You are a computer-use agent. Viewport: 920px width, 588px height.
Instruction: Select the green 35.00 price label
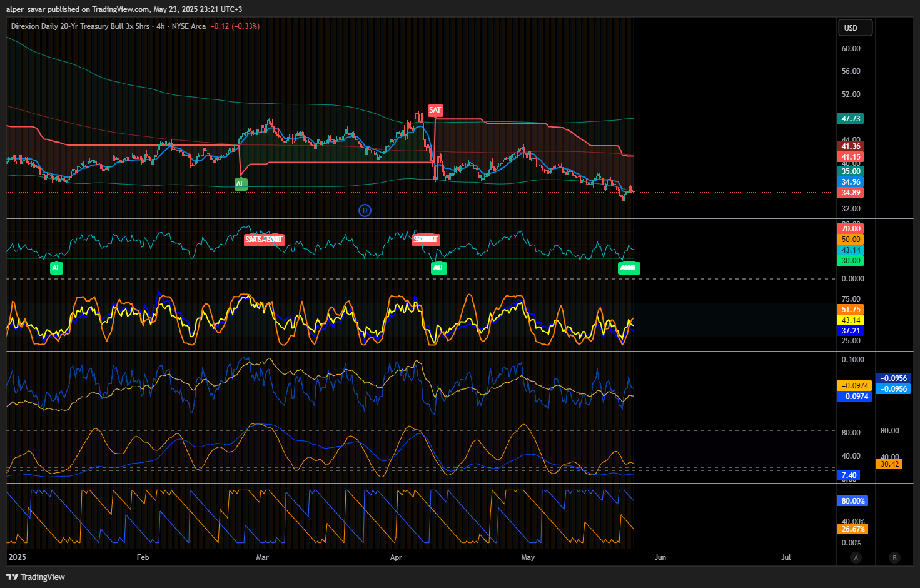point(851,171)
